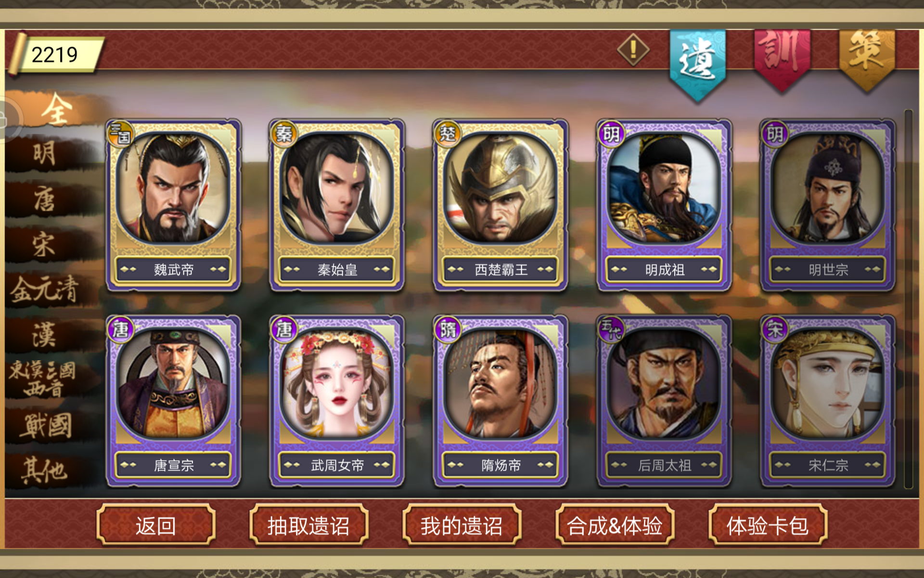Click the 合成&体验 button
Image resolution: width=924 pixels, height=578 pixels.
click(615, 525)
